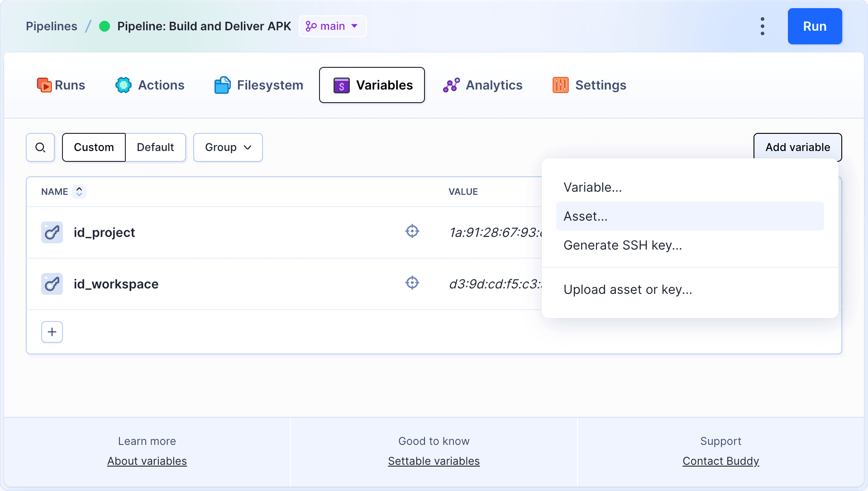Click the plus icon to add row
The image size is (868, 491).
point(52,332)
